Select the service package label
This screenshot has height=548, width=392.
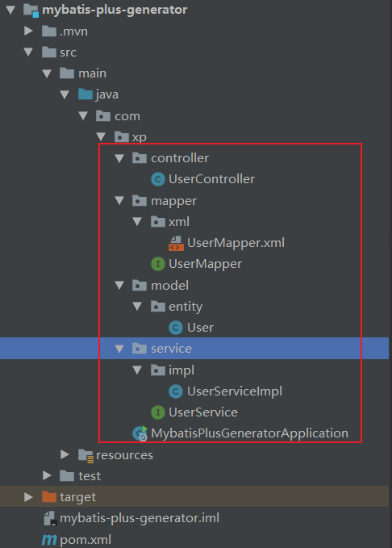tap(171, 349)
